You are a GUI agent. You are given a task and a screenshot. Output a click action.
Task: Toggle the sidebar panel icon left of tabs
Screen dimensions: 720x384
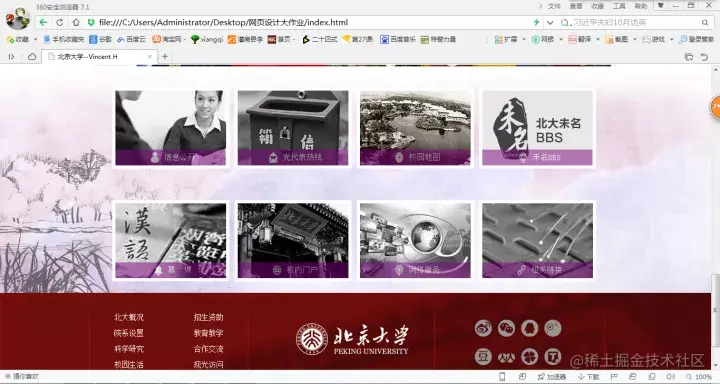coord(11,56)
